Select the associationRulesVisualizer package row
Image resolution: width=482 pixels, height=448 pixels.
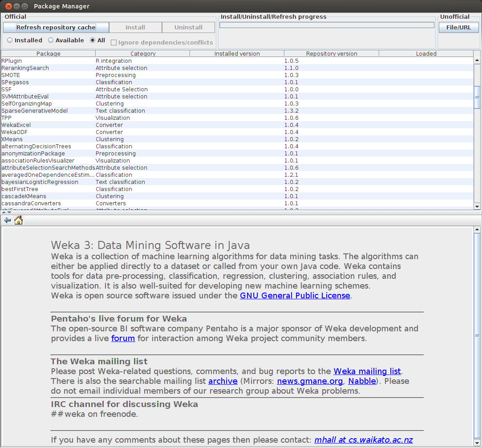(x=237, y=160)
